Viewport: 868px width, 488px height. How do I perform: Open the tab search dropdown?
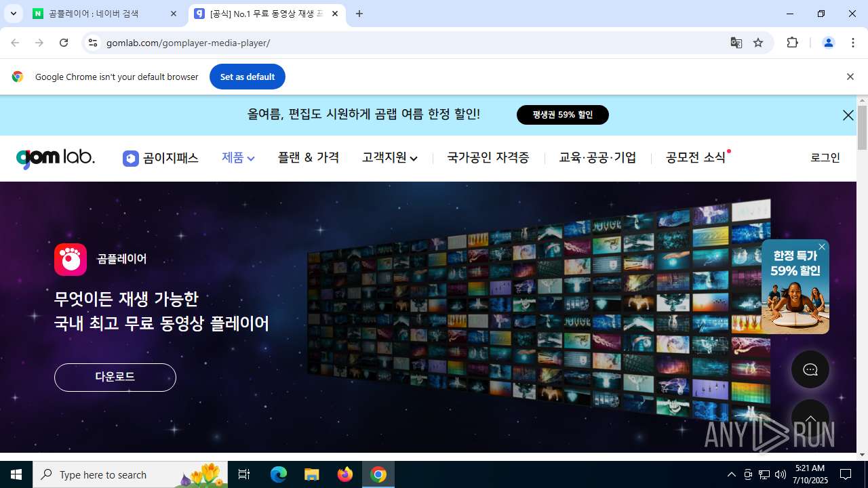point(13,14)
